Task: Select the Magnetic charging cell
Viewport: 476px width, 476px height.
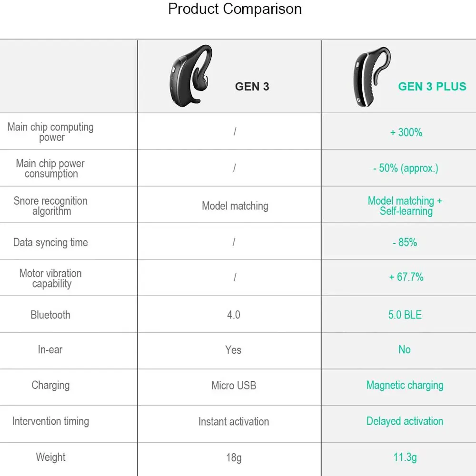Action: pos(405,385)
